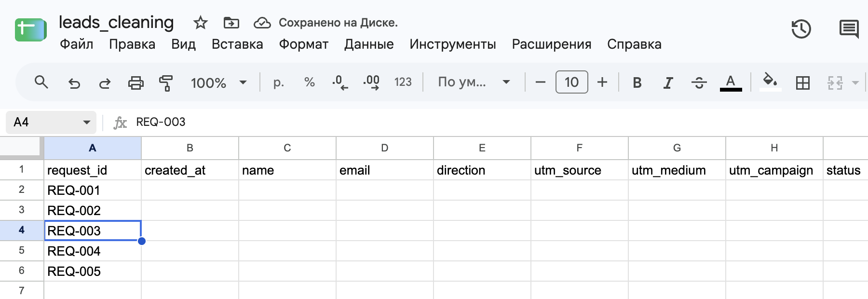The height and width of the screenshot is (299, 868).
Task: Open the Правка menu
Action: point(132,44)
